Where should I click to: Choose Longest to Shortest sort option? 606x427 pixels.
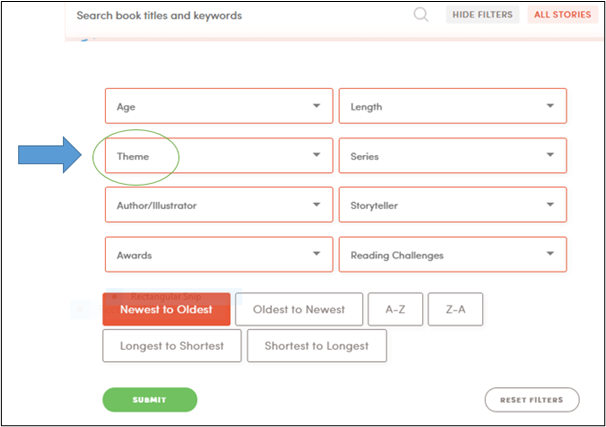click(171, 346)
